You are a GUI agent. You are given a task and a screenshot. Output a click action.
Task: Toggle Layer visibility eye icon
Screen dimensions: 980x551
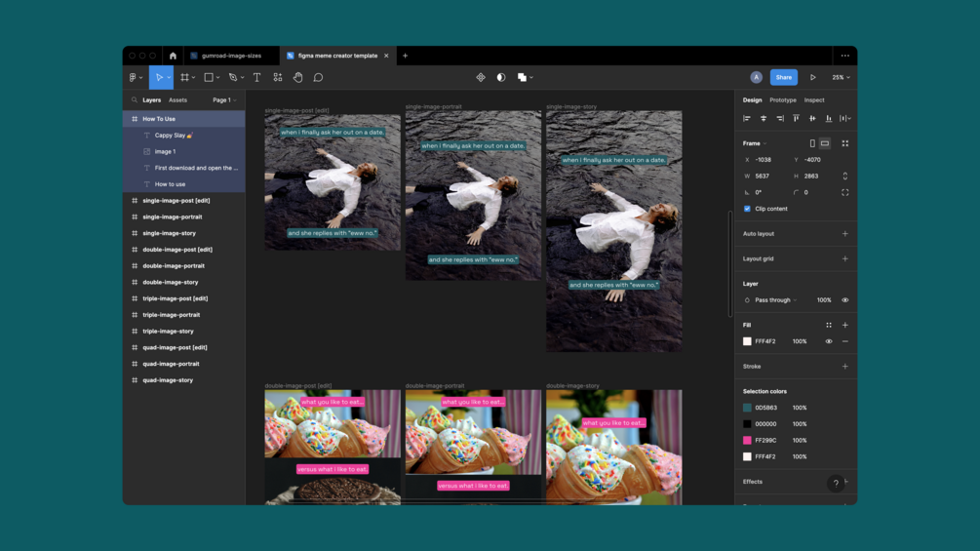click(845, 299)
